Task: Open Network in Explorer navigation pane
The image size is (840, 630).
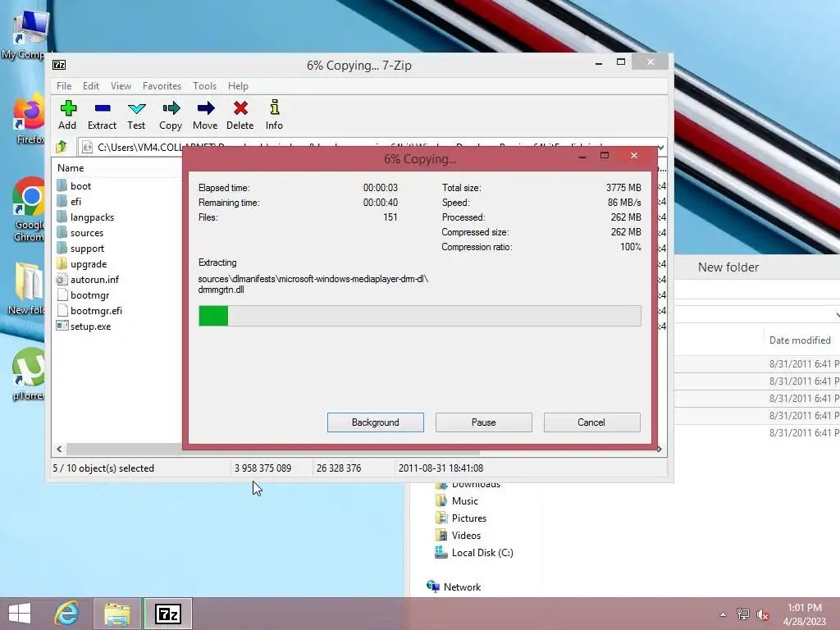Action: [x=462, y=587]
